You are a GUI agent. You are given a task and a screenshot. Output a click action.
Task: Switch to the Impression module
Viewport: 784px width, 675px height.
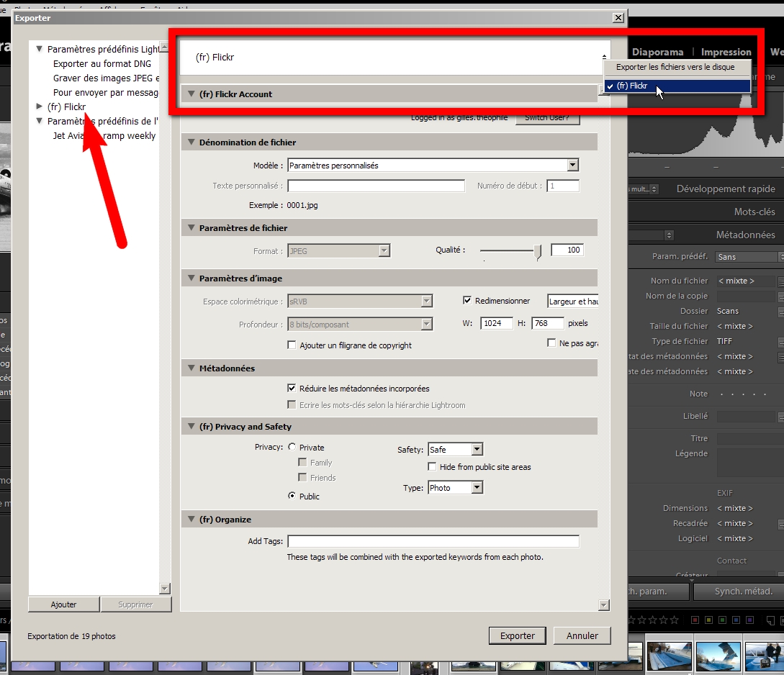(x=726, y=52)
